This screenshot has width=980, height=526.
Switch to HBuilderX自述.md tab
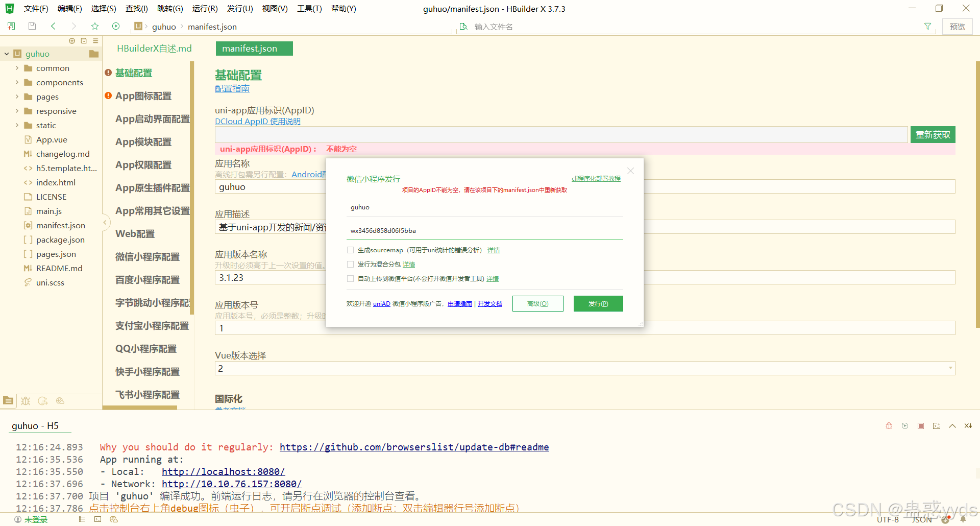(x=154, y=49)
